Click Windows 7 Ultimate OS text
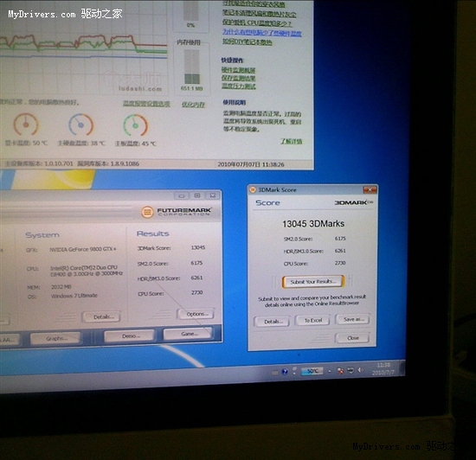This screenshot has height=460, width=476. [x=74, y=296]
